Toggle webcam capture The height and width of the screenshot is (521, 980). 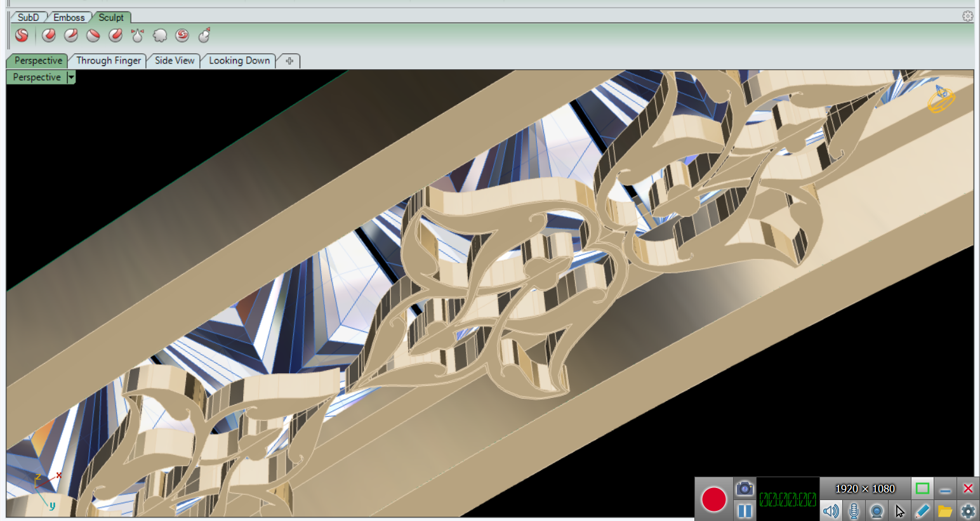click(x=877, y=511)
